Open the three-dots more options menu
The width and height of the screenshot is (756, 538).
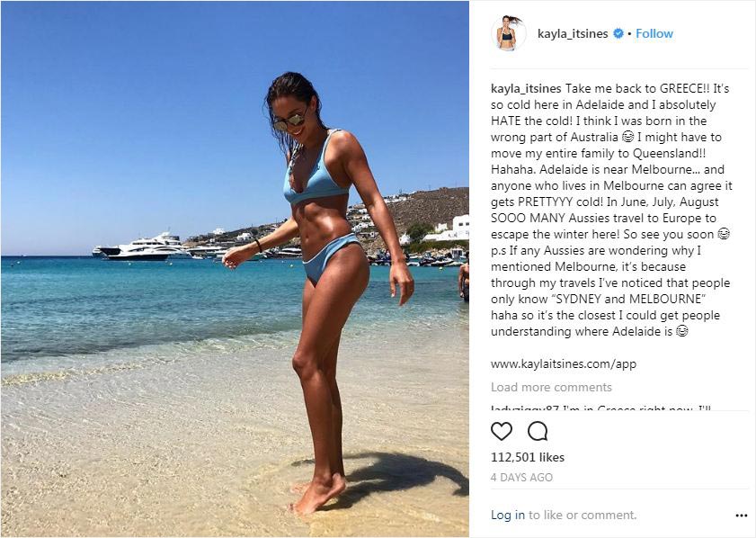click(741, 516)
